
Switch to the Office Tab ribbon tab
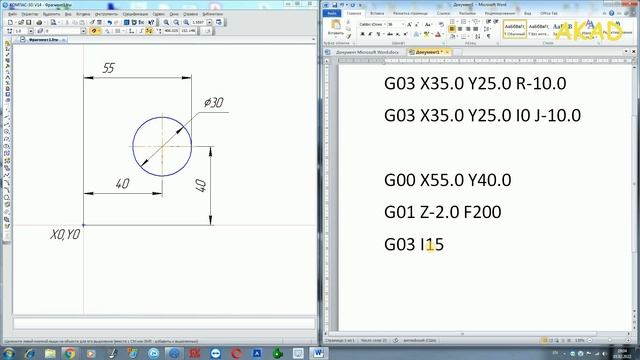pos(549,13)
